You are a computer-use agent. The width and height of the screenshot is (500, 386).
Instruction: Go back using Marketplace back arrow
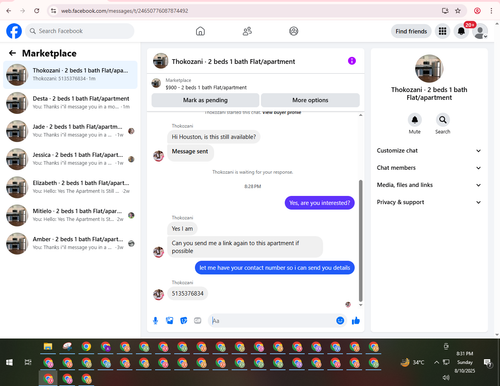pos(12,53)
